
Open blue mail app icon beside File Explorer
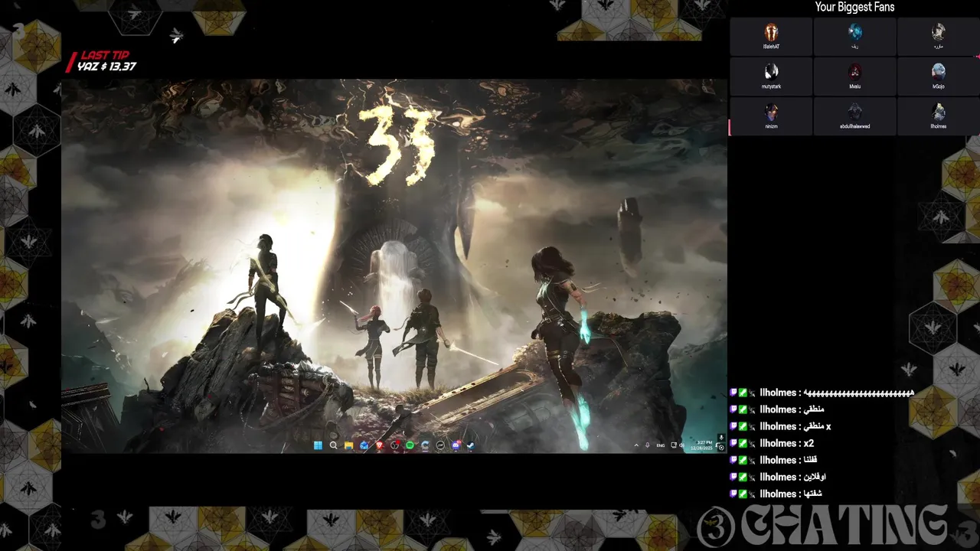click(x=364, y=445)
